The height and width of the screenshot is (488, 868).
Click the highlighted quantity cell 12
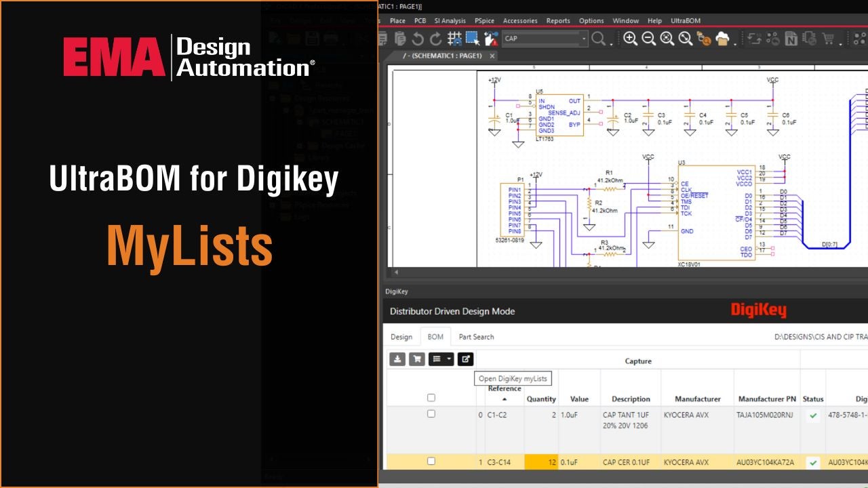(x=541, y=462)
